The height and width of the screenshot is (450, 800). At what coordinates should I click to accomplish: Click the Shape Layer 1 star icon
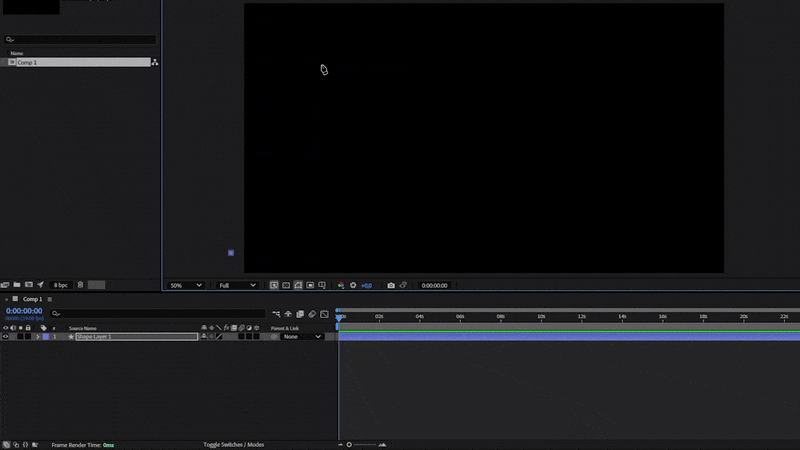[71, 337]
